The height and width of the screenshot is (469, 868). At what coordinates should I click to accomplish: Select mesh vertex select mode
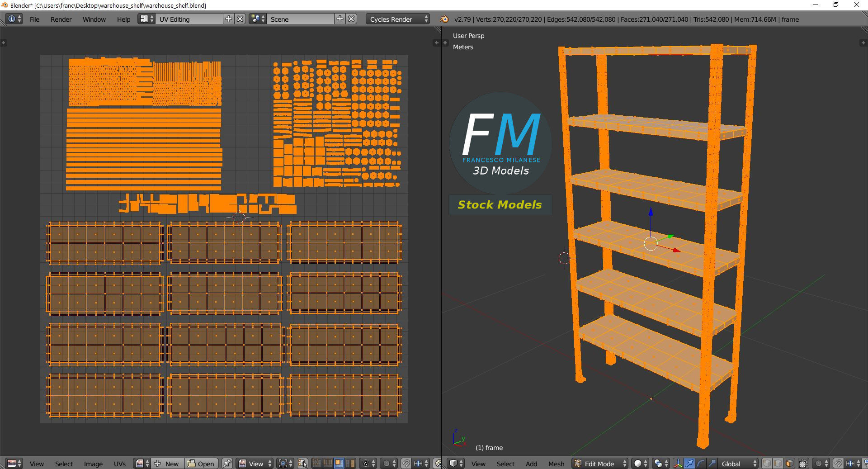(767, 464)
